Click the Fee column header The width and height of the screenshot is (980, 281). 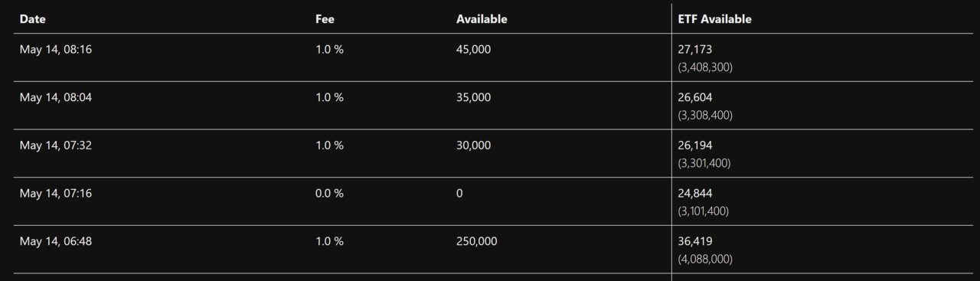[325, 19]
